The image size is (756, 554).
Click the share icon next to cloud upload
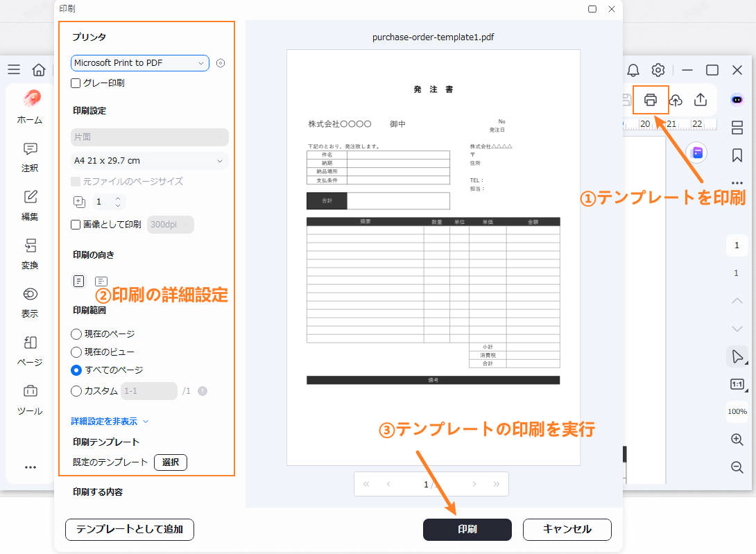[701, 100]
